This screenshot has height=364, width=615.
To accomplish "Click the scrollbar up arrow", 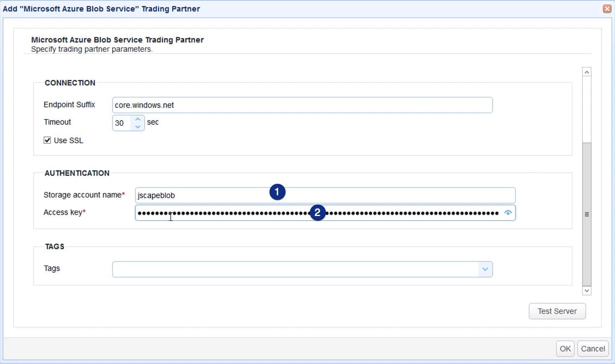I will click(587, 71).
